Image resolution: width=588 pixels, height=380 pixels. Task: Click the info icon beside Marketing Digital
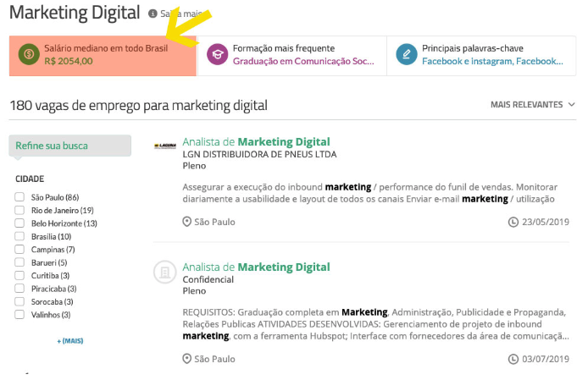tap(153, 14)
